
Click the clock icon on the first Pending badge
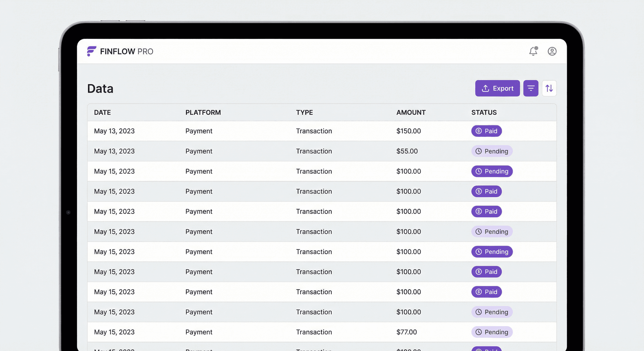coord(479,151)
